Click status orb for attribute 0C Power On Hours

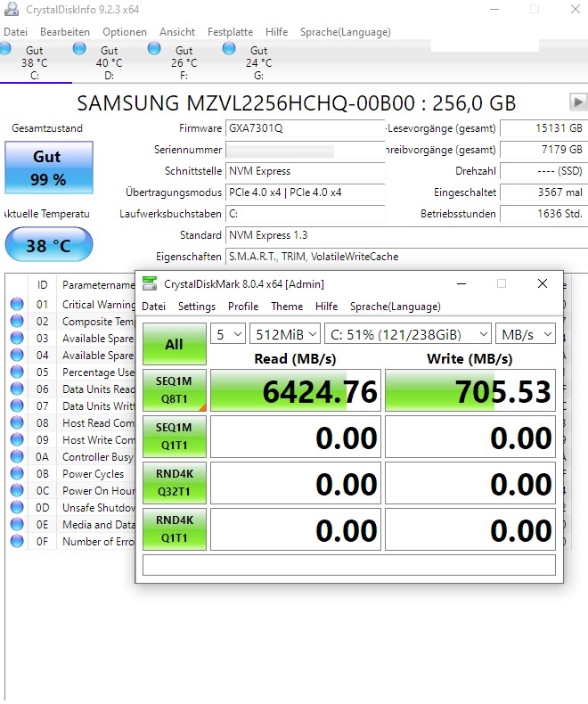pos(17,490)
